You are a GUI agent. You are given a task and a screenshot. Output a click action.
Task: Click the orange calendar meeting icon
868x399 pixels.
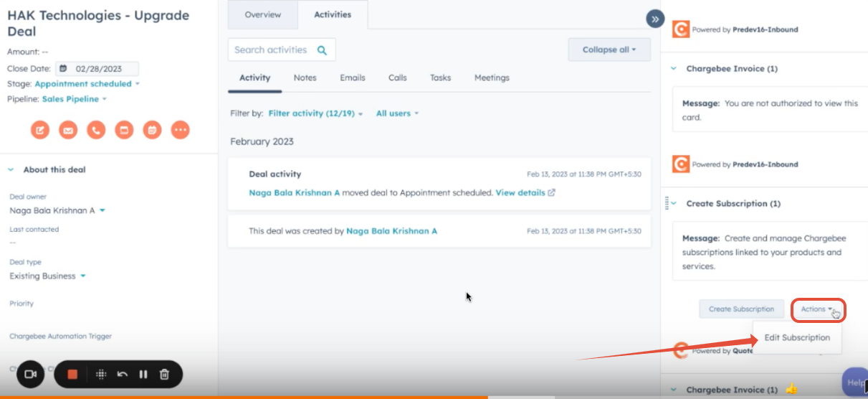(124, 130)
